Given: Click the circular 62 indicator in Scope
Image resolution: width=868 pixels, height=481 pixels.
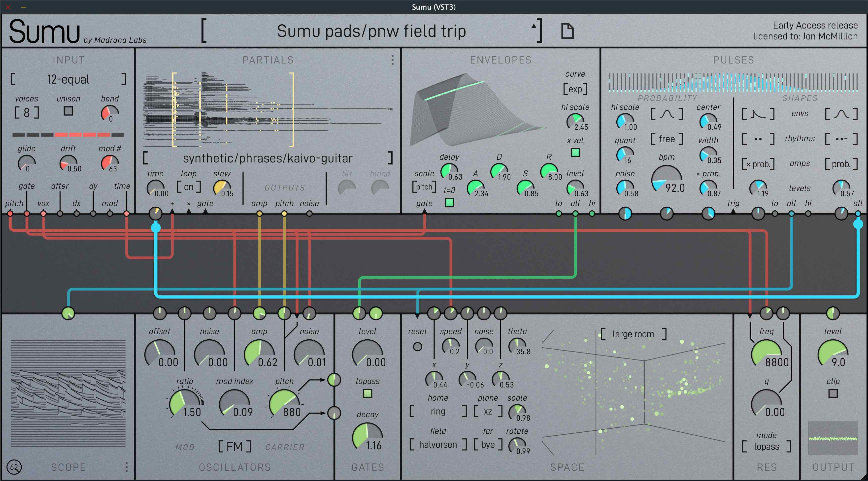Looking at the screenshot, I should [x=14, y=467].
